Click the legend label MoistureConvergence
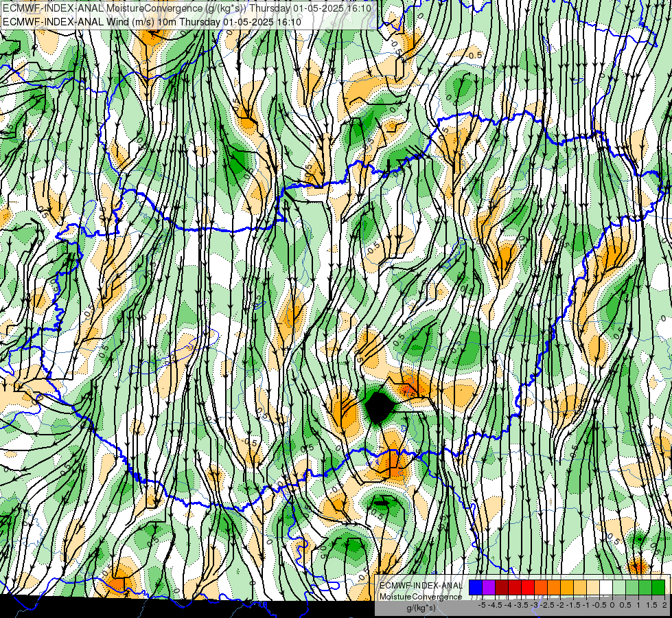Screen dimensions: 672x618 [421, 597]
